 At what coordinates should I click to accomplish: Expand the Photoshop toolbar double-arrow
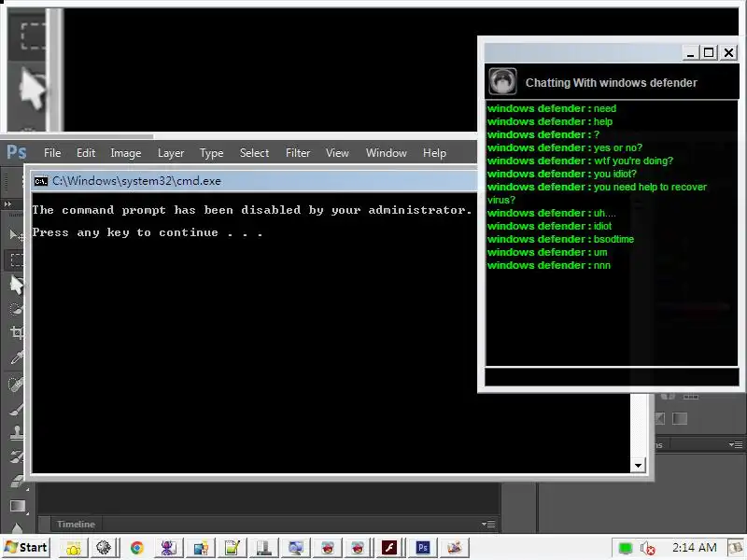click(x=7, y=204)
